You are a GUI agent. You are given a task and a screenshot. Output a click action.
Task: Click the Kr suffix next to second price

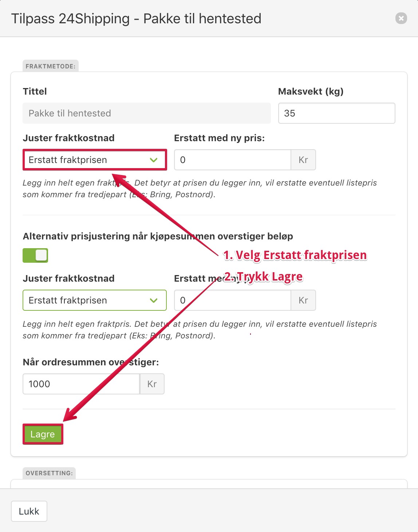click(x=303, y=300)
